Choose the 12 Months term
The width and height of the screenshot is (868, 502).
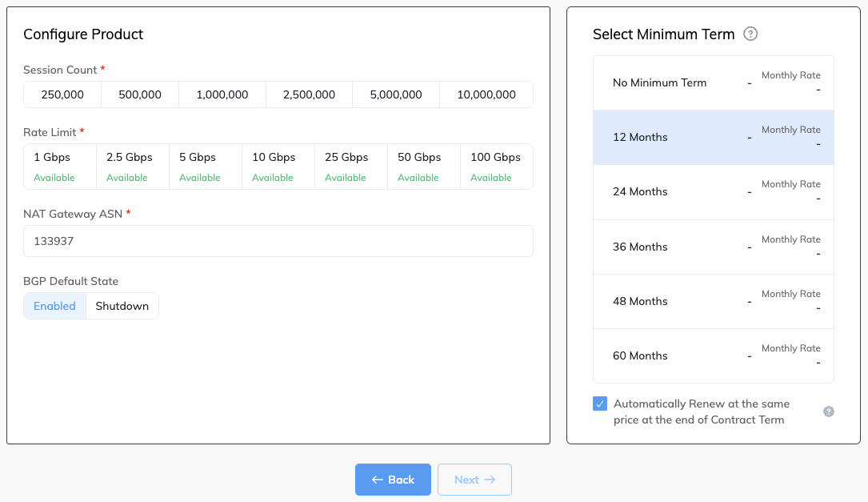(x=713, y=138)
